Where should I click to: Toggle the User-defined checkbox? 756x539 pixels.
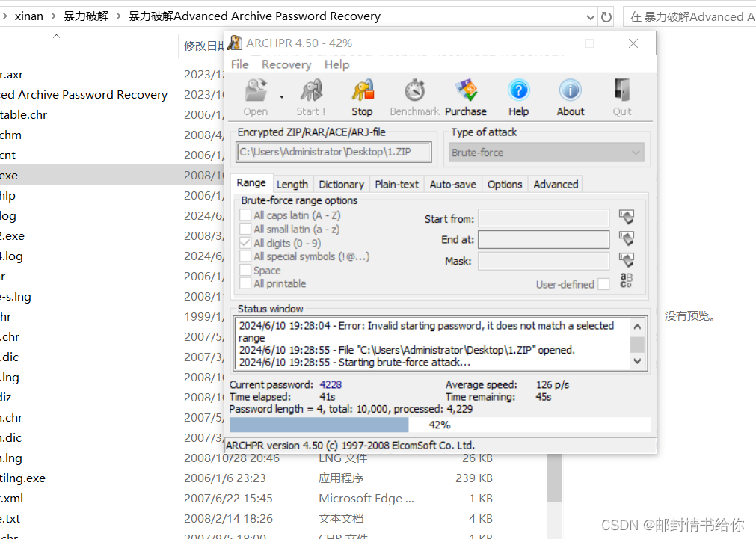(603, 284)
